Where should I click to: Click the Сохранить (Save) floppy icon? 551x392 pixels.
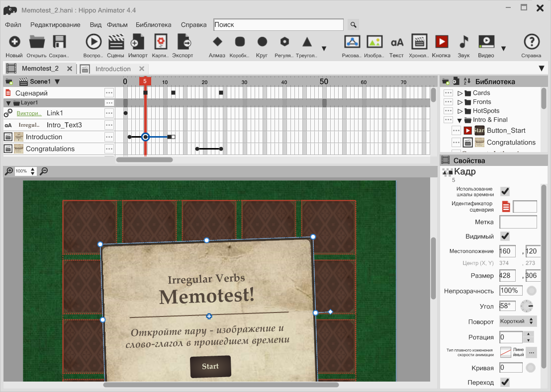click(x=59, y=42)
